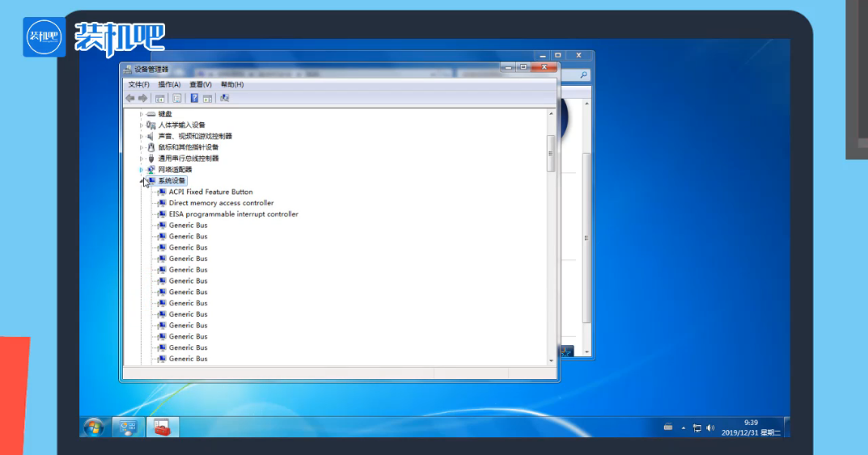Minimize the 设备管理器 window

[x=508, y=67]
